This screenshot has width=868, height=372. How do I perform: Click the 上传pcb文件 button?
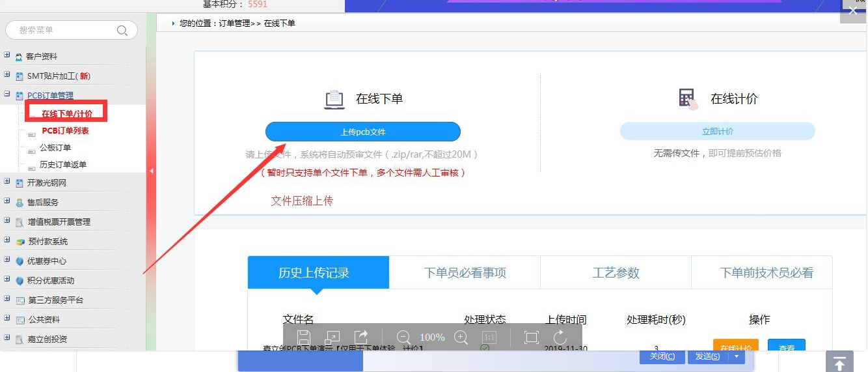[362, 132]
